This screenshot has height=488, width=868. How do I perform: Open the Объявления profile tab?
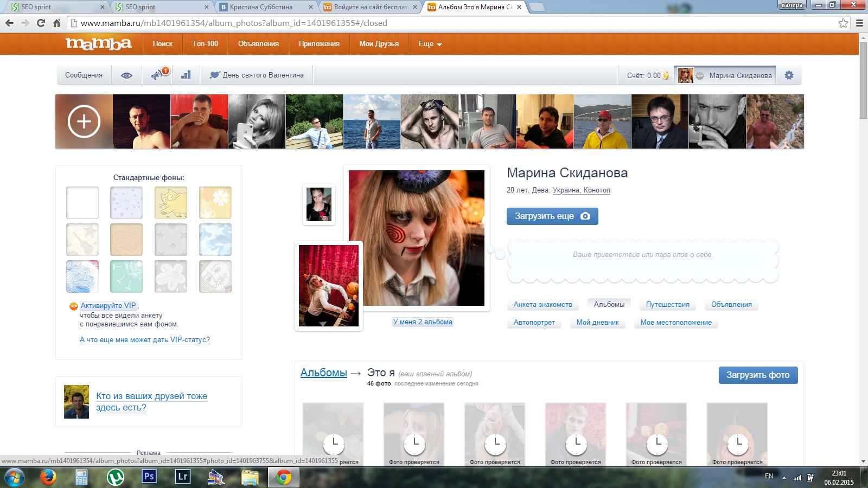coord(731,305)
